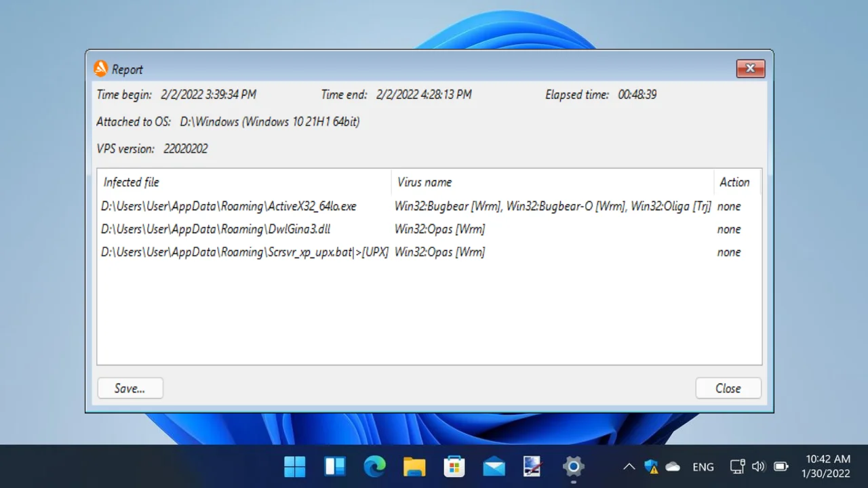Click the Close button
The height and width of the screenshot is (488, 868).
[x=728, y=388]
